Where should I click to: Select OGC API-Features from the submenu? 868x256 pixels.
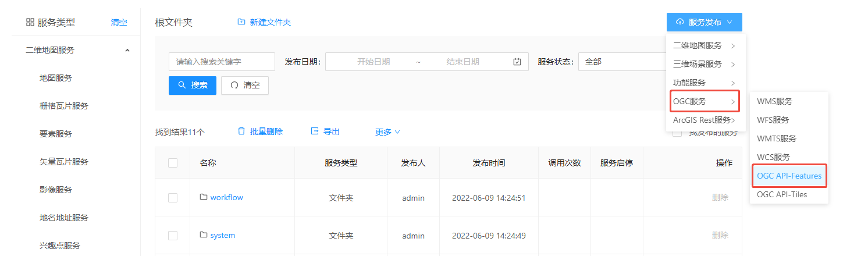pyautogui.click(x=789, y=176)
